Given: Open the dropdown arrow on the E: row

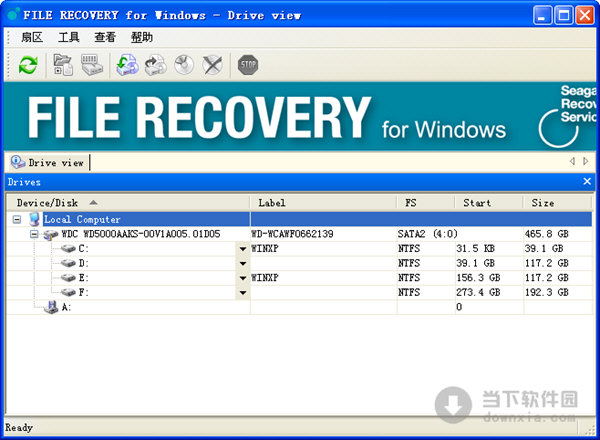Looking at the screenshot, I should [243, 278].
